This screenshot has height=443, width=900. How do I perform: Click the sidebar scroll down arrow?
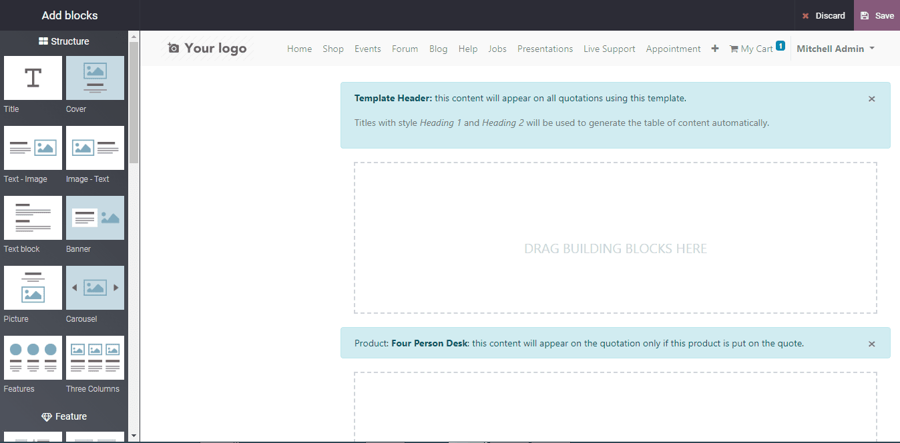(x=134, y=436)
